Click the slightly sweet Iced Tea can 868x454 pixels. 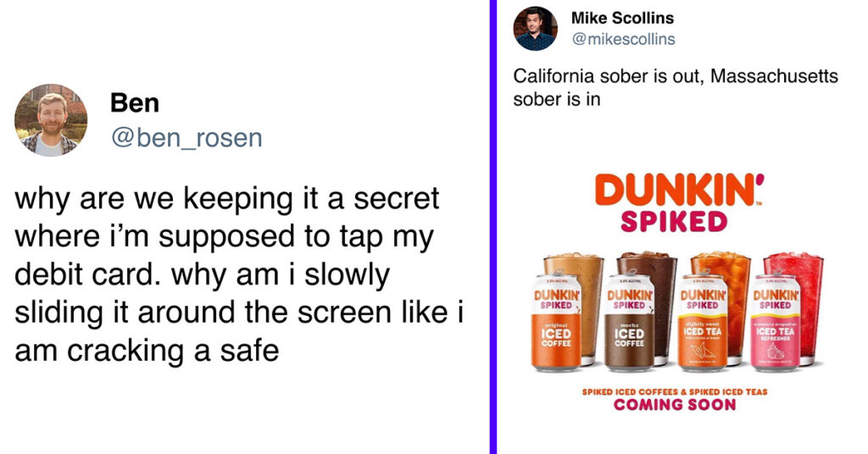pyautogui.click(x=702, y=322)
